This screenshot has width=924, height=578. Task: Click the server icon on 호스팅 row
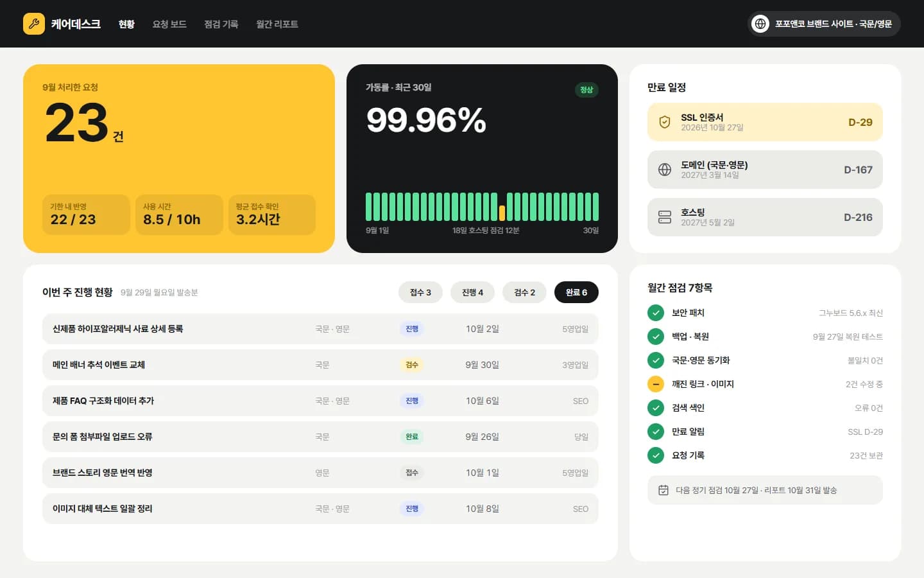point(665,217)
